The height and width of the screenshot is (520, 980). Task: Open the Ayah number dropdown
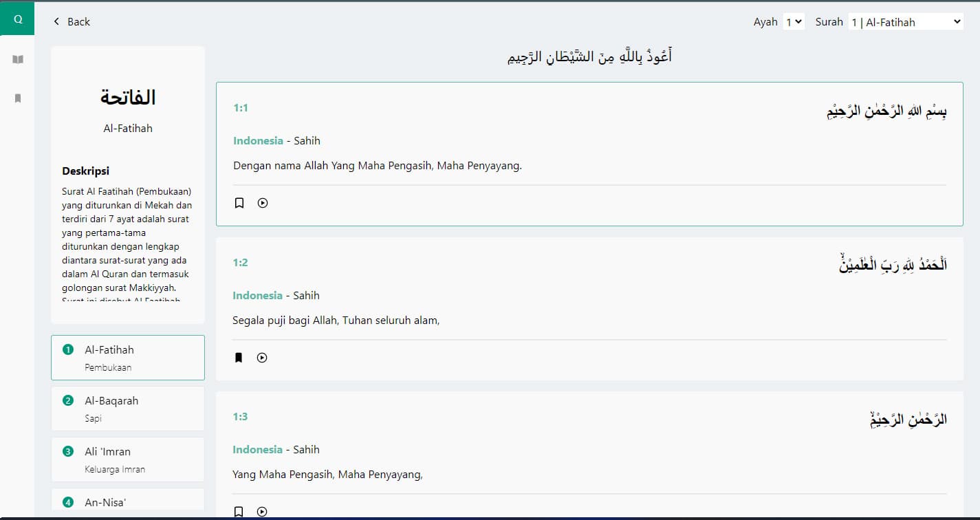[x=794, y=22]
